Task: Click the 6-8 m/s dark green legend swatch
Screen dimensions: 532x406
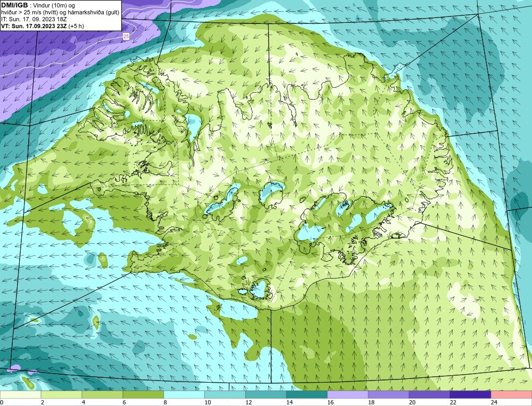Action: 143,395
